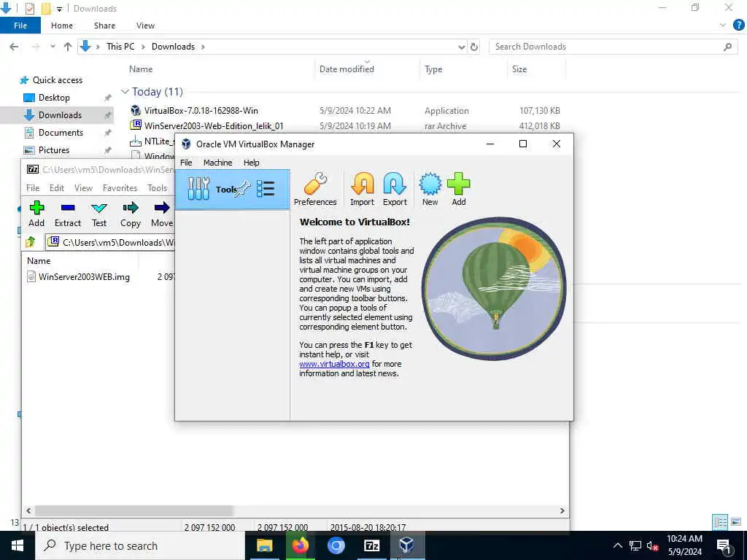Open the Tools list menu icon
The image size is (747, 560).
click(266, 189)
